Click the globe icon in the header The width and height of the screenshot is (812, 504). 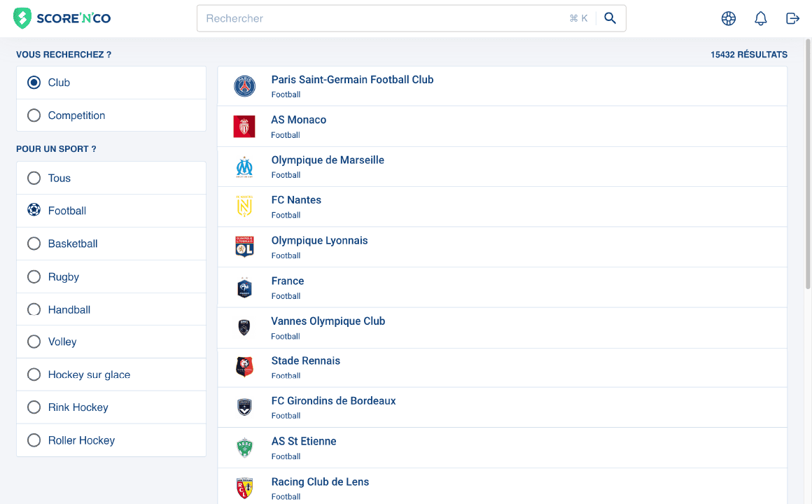(x=729, y=18)
